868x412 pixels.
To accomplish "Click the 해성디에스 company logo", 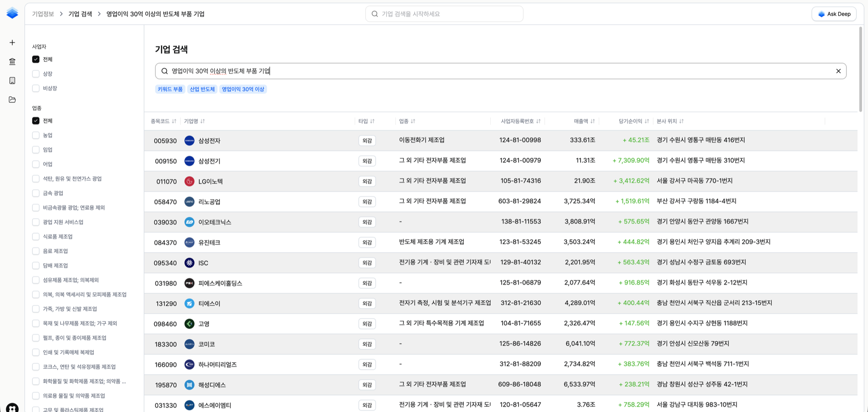I will 189,385.
